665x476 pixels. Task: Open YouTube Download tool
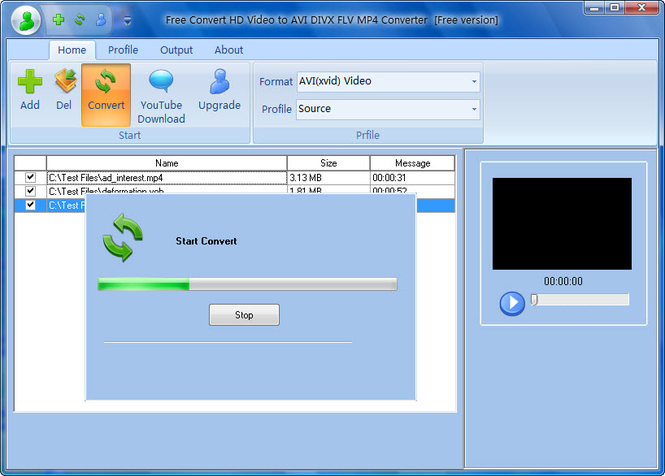(161, 96)
